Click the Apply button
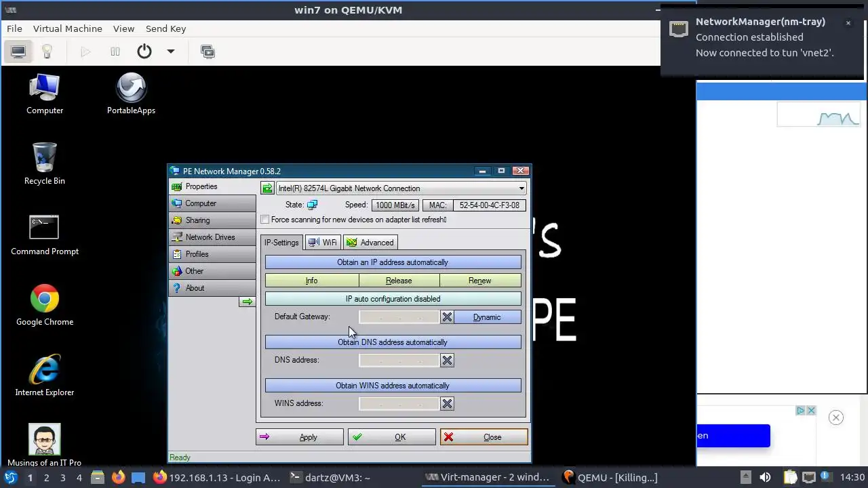The image size is (868, 488). (300, 437)
